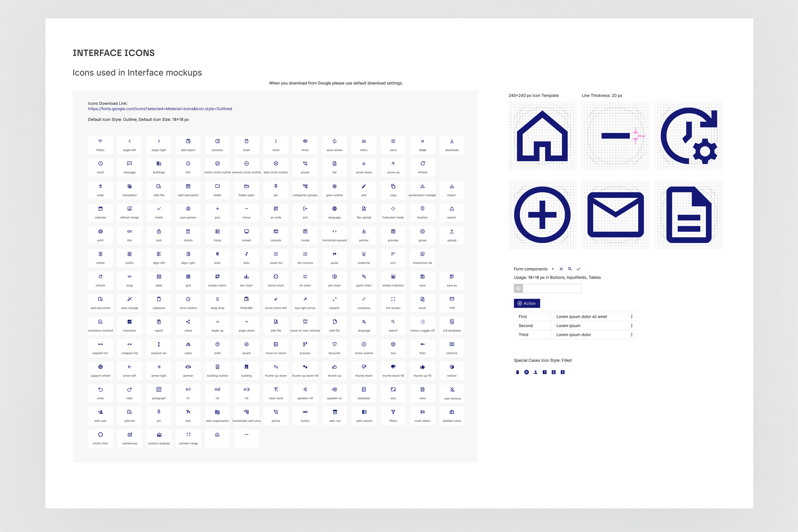Select the gantt-chart icon
The height and width of the screenshot is (532, 798).
(363, 280)
